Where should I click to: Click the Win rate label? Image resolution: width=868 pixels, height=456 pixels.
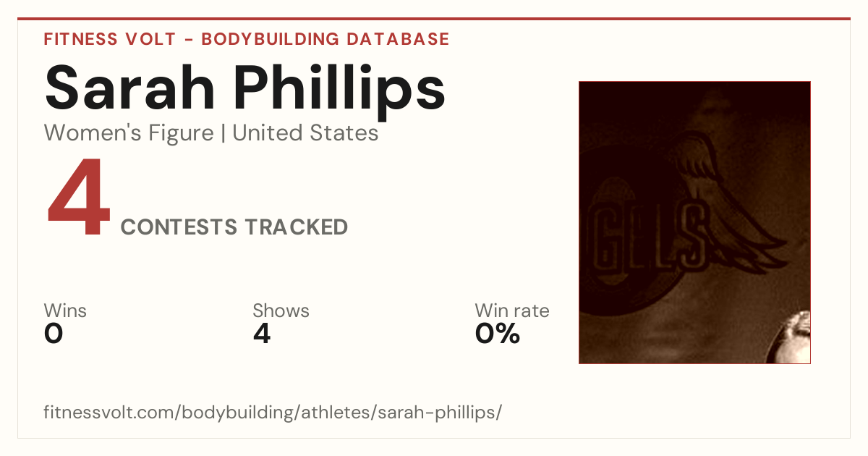point(512,311)
